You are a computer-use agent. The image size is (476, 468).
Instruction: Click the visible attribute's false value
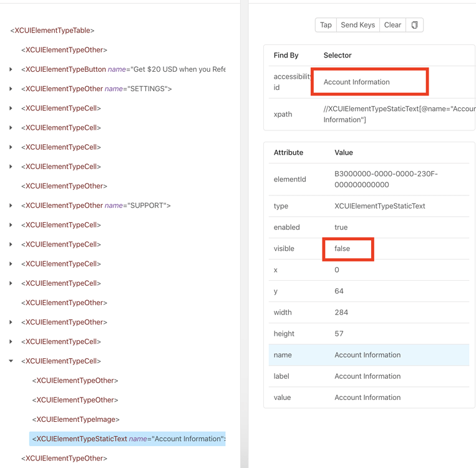click(342, 248)
